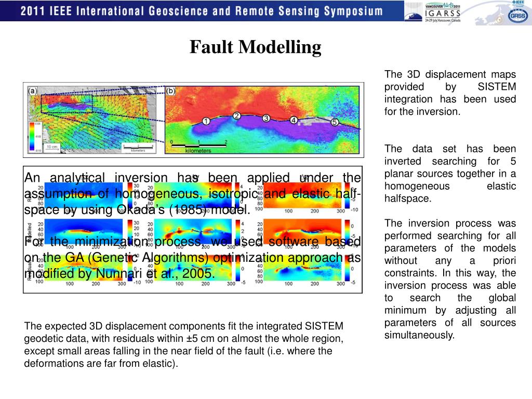The image size is (532, 399).
Task: Click the word 'simultaneously.' ending the right column
Action: tap(419, 335)
